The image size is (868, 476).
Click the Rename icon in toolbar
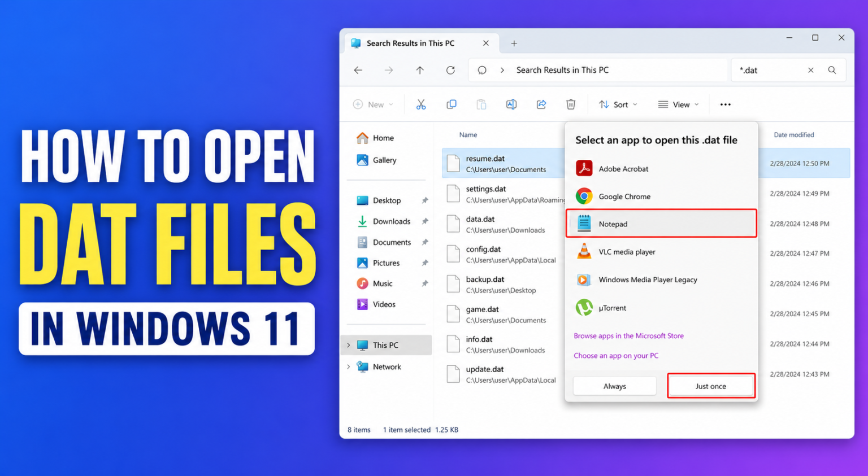(x=511, y=104)
